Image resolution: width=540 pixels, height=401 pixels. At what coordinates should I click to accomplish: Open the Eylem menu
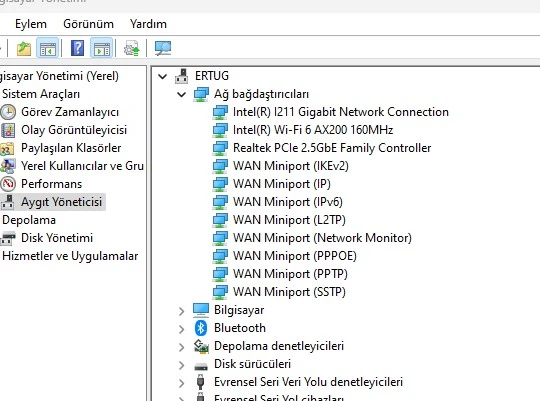pyautogui.click(x=31, y=24)
